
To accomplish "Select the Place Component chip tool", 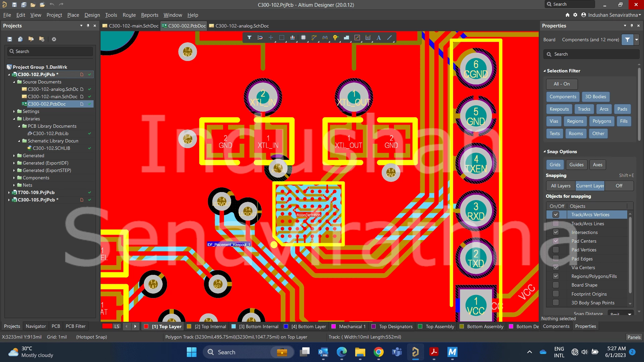I will point(303,38).
